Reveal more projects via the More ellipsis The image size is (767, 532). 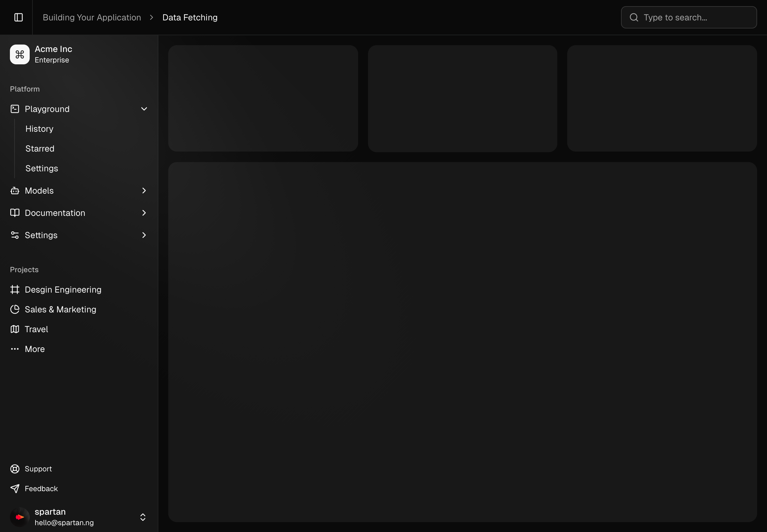point(34,349)
